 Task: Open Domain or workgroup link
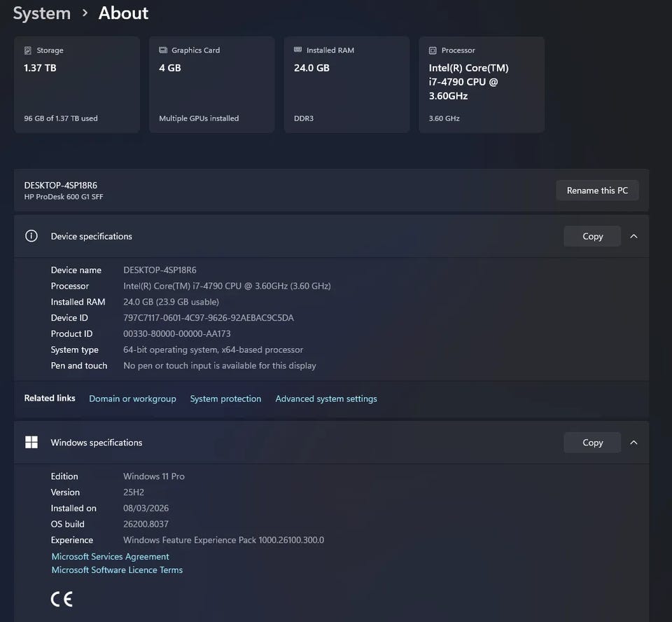click(132, 399)
